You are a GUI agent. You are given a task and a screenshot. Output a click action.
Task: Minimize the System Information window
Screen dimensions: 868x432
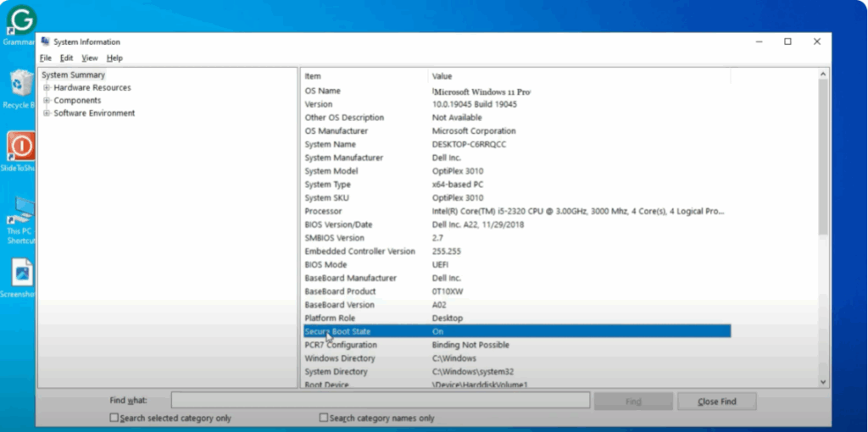(x=759, y=42)
